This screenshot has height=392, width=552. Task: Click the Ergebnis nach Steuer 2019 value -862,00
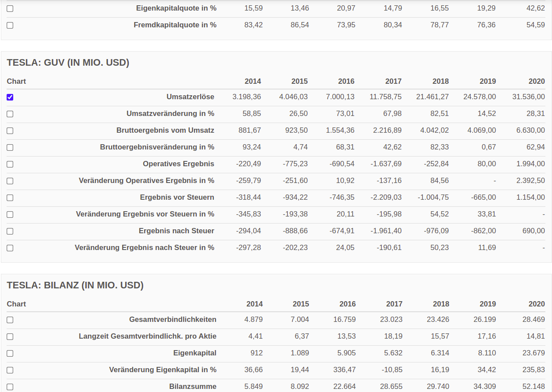pos(483,231)
